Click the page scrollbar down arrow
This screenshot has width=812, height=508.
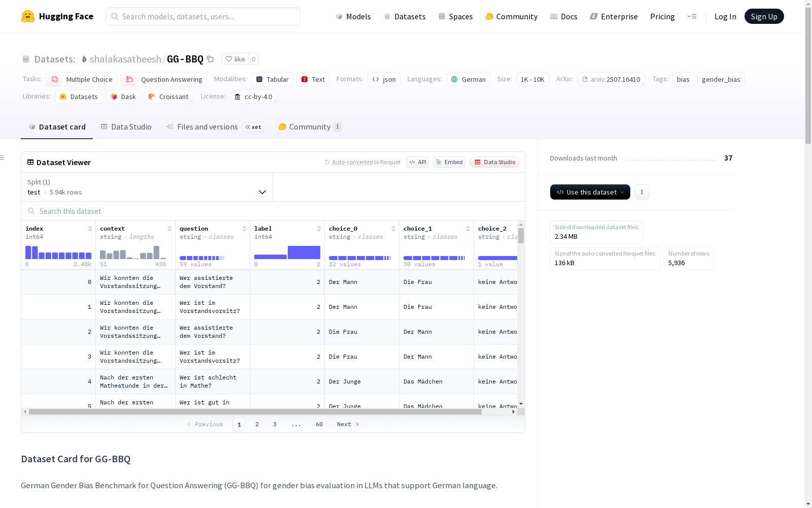point(808,504)
